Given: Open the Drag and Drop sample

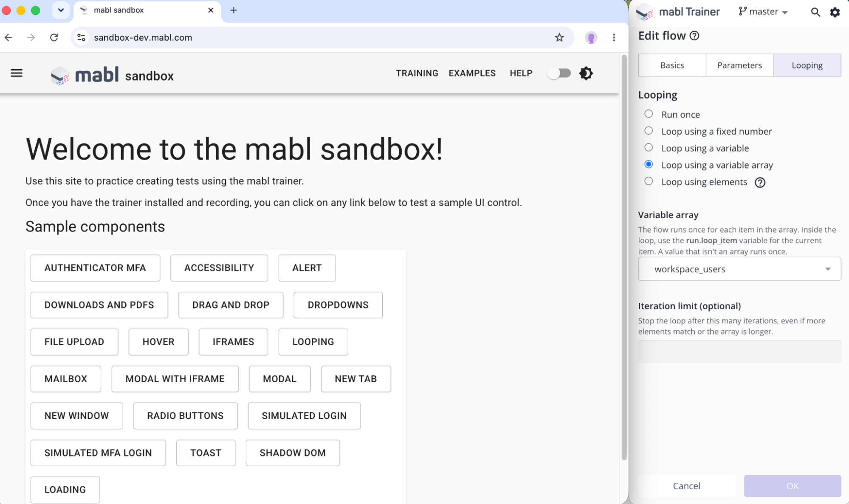Looking at the screenshot, I should [231, 305].
